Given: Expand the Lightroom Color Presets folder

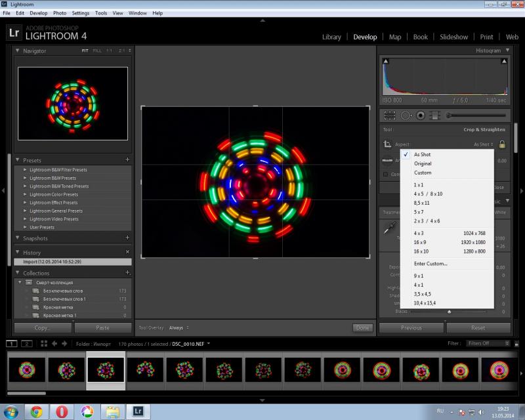Looking at the screenshot, I should (25, 194).
